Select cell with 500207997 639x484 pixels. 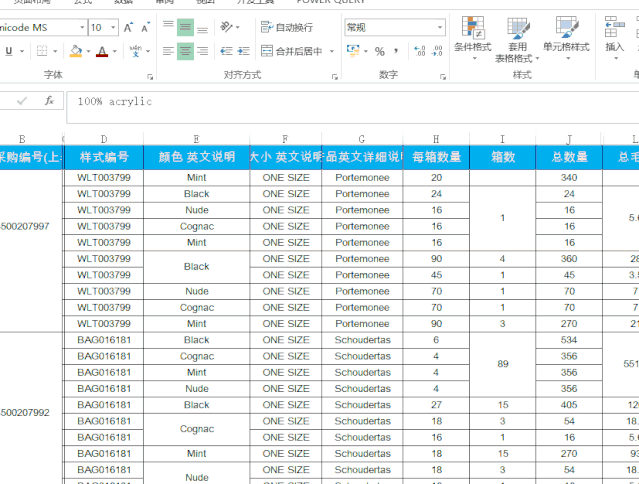[31, 251]
